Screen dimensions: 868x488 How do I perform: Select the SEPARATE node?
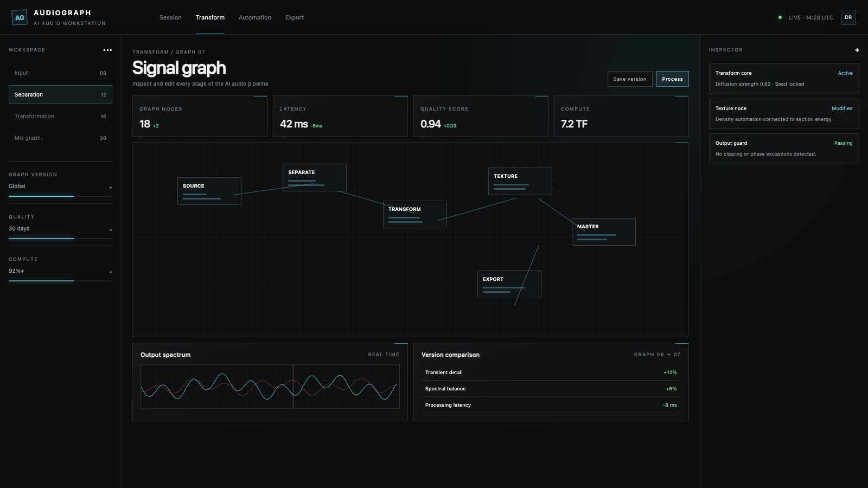315,177
